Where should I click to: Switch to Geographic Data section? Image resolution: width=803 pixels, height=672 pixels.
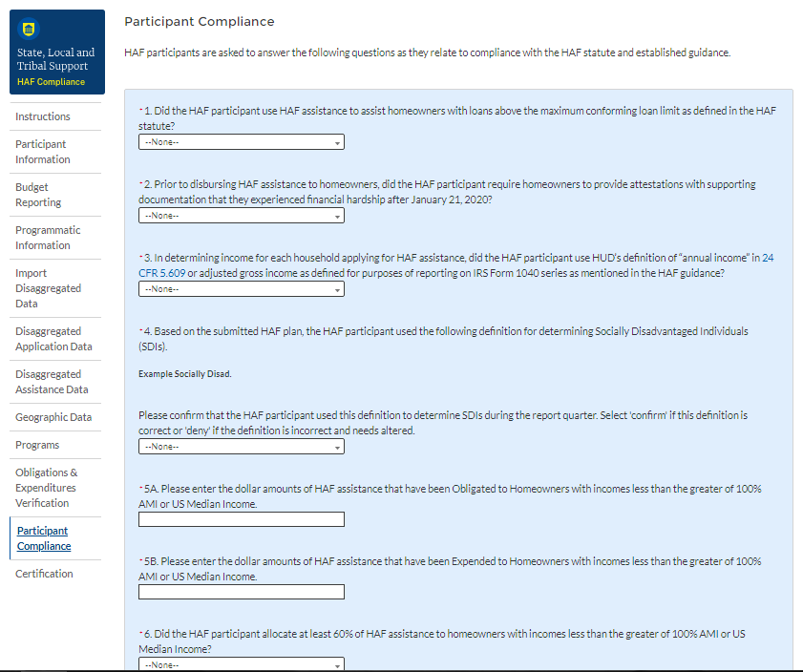(53, 417)
